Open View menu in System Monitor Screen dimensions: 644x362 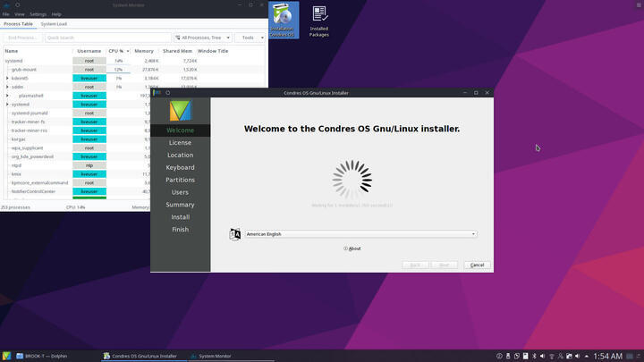tap(20, 14)
